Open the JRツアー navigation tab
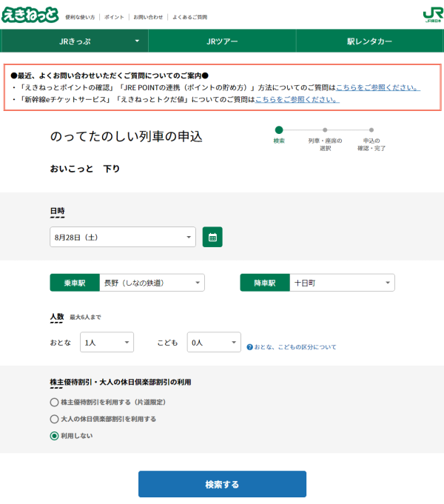The width and height of the screenshot is (444, 504). coord(222,41)
